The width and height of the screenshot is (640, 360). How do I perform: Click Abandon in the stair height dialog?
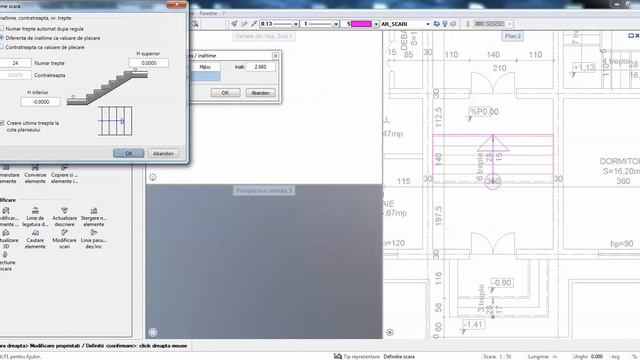(163, 153)
